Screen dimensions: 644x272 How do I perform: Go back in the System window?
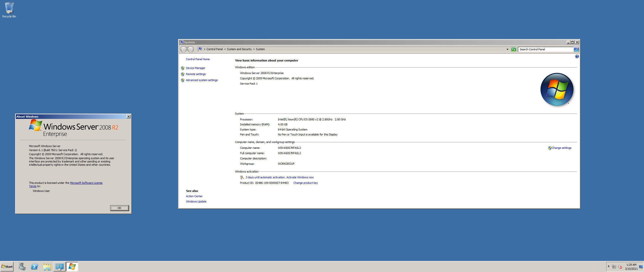point(184,49)
